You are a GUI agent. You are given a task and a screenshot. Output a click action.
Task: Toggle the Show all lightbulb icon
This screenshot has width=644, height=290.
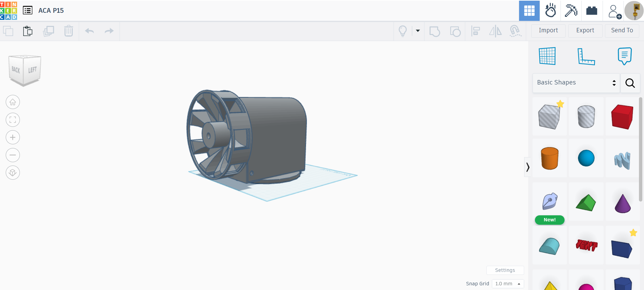403,31
